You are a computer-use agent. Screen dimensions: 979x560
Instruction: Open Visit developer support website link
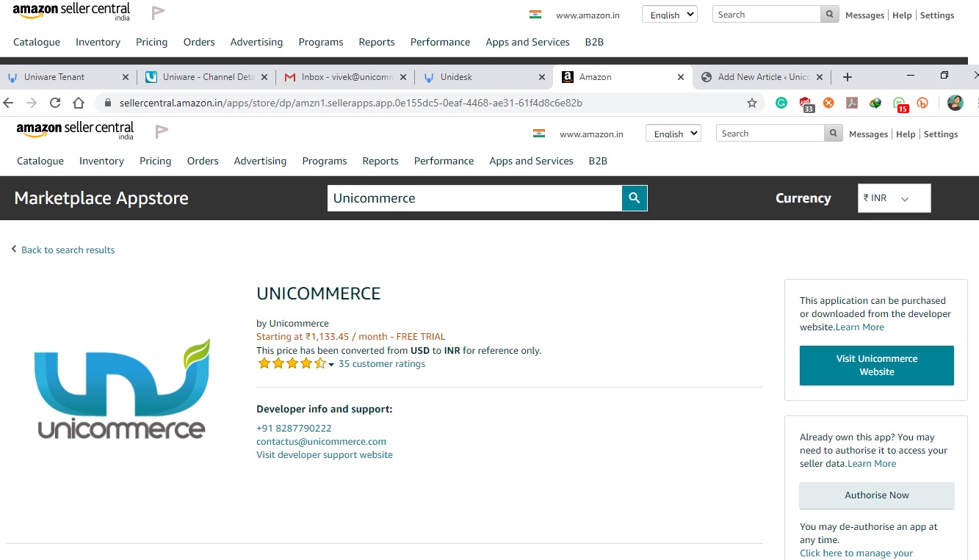325,455
